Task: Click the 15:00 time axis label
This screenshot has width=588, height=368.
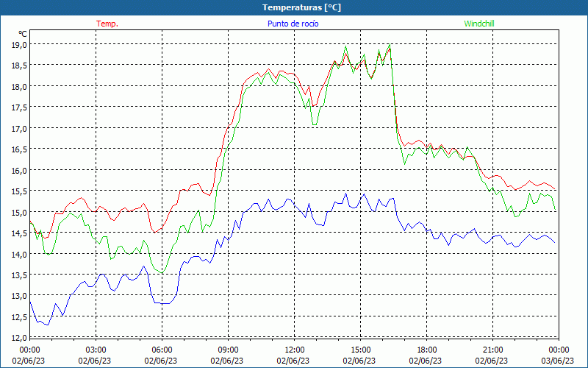Action: pyautogui.click(x=360, y=350)
